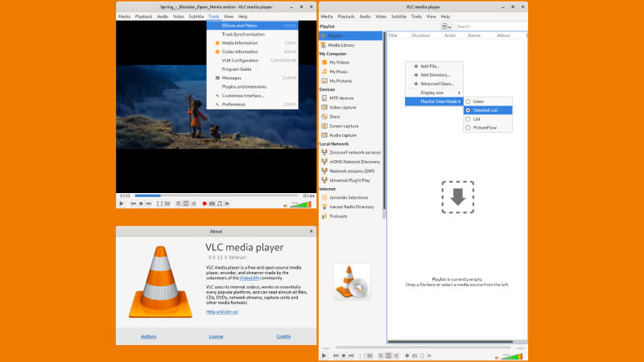Image resolution: width=644 pixels, height=362 pixels.
Task: Stop playback in the video player window
Action: 142,204
